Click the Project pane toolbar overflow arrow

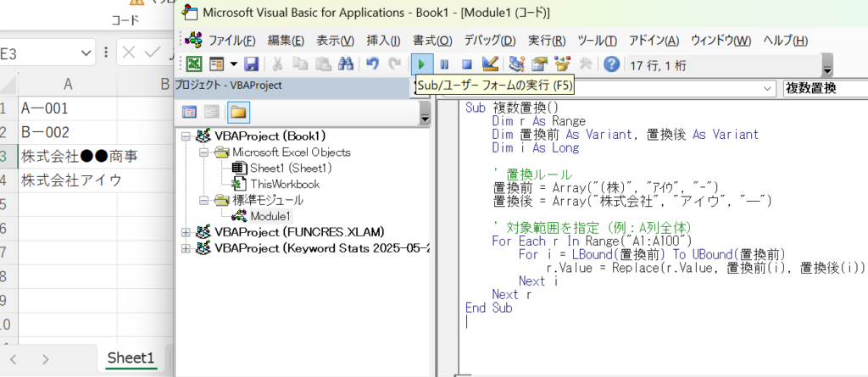point(426,114)
